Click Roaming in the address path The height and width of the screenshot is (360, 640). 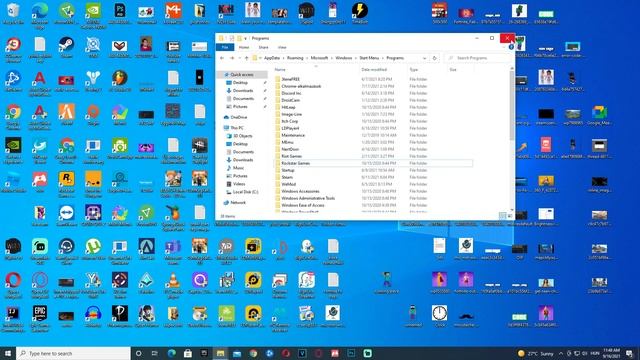pos(295,58)
